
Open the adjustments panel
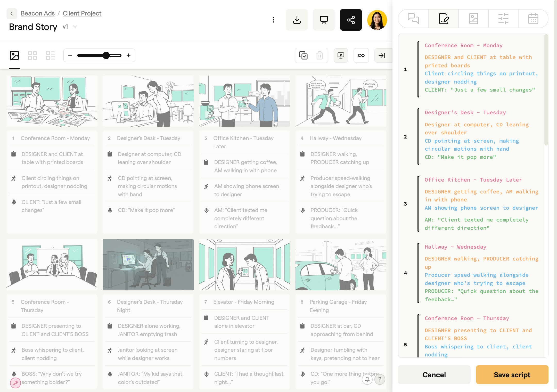click(x=503, y=18)
